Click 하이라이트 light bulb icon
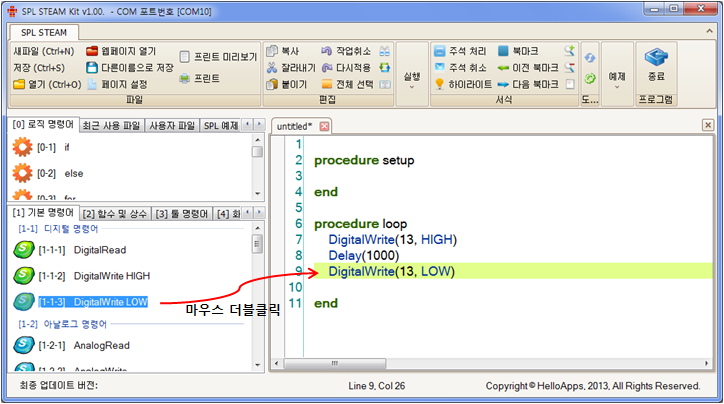This screenshot has height=404, width=724. 440,84
